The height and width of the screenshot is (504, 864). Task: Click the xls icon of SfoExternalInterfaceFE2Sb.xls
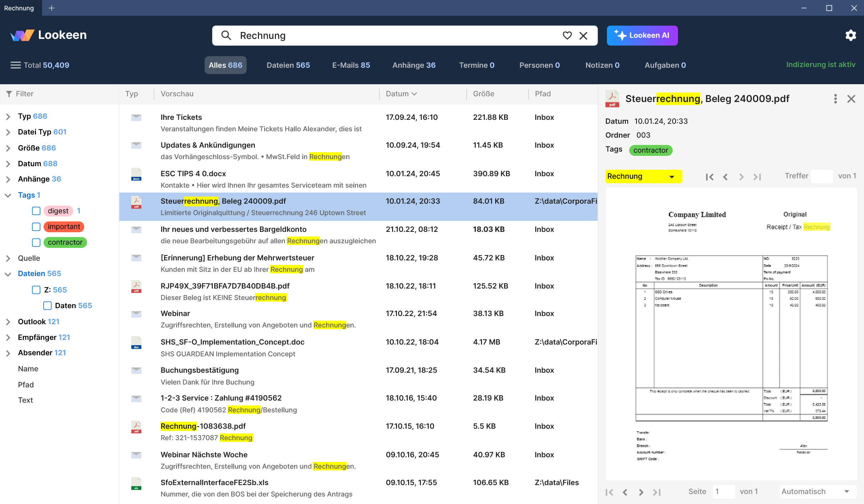[x=136, y=483]
